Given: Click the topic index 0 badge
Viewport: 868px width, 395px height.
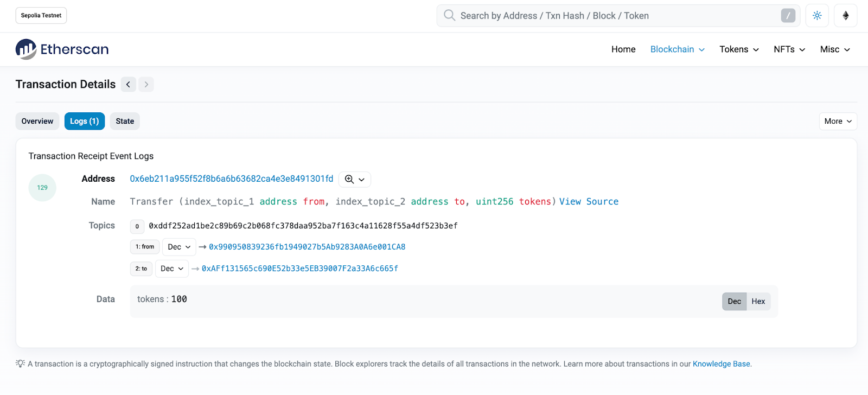Looking at the screenshot, I should tap(137, 226).
